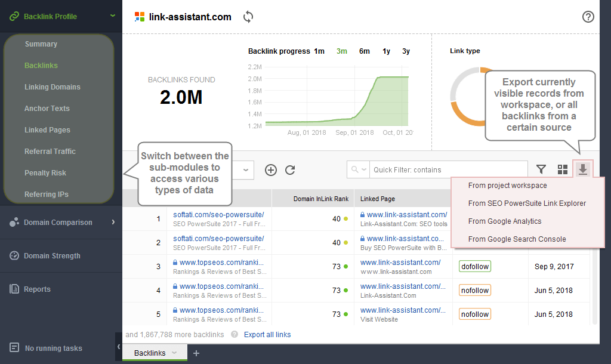
Task: Open Referral Traffic section
Action: click(50, 151)
